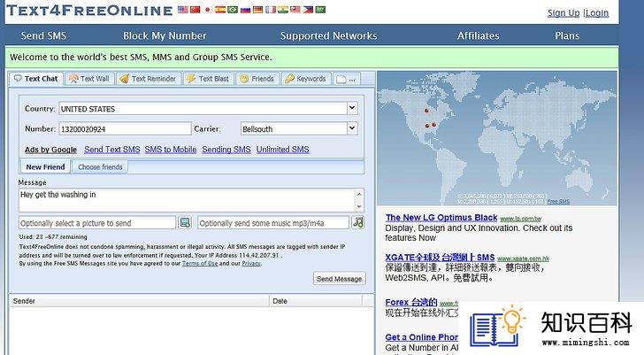The image size is (644, 355).
Task: Open Supported Networks in the navigation bar
Action: coord(328,35)
